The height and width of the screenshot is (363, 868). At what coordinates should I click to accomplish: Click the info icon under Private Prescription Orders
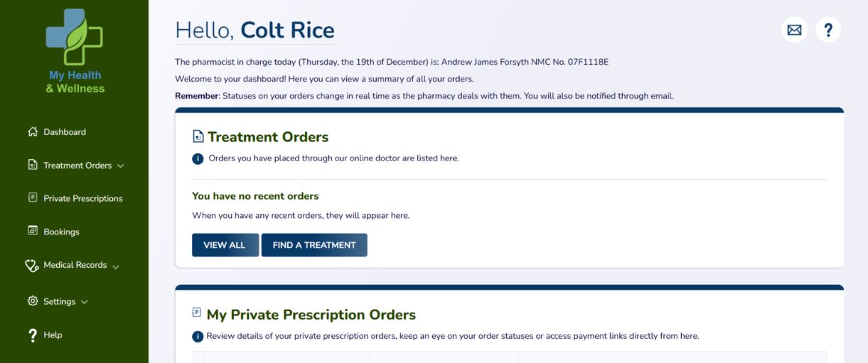pyautogui.click(x=198, y=336)
